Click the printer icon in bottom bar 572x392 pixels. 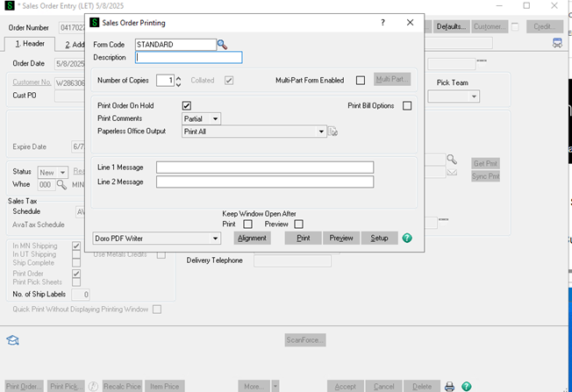coord(450,386)
